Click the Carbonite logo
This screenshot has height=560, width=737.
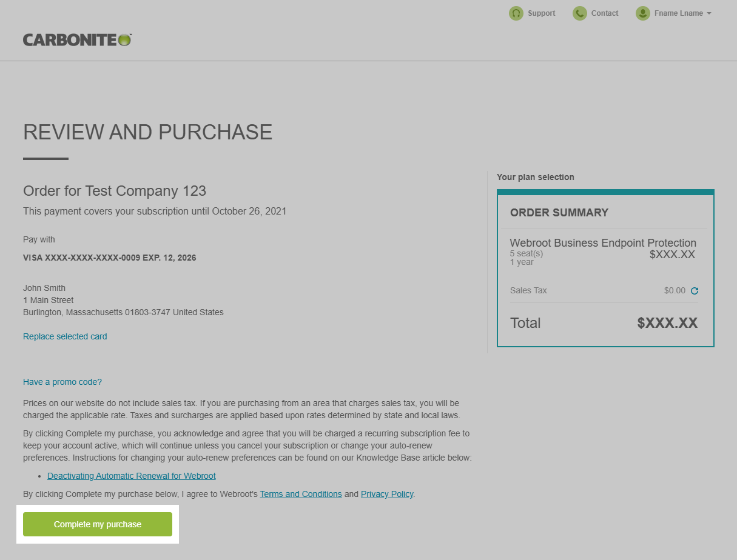[77, 40]
